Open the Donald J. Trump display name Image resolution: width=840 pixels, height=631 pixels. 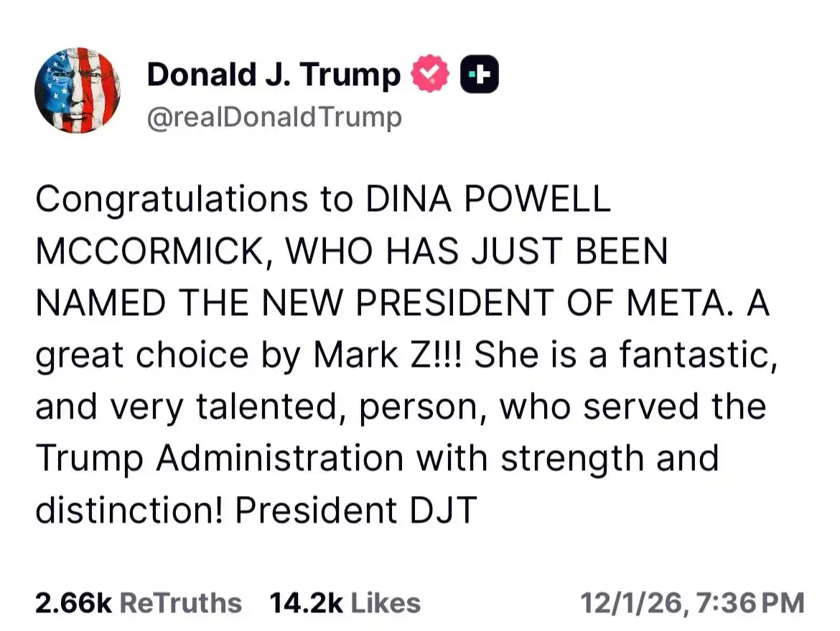click(274, 75)
